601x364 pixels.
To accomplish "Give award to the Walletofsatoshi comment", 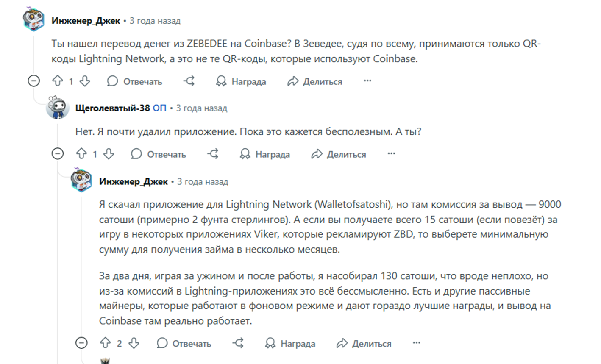I will (x=290, y=343).
